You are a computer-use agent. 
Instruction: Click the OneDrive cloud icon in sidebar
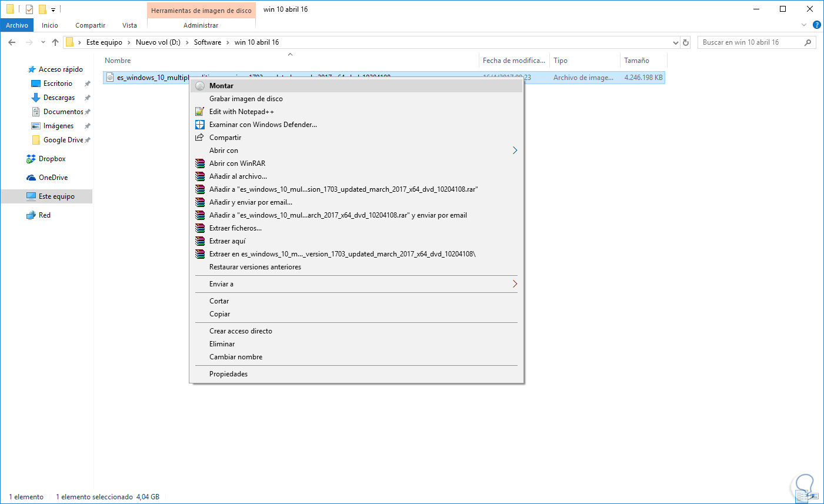coord(31,178)
